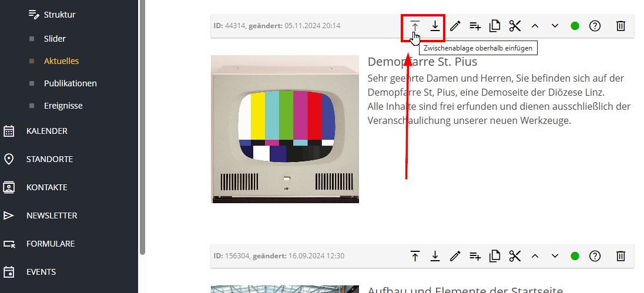The height and width of the screenshot is (293, 644).
Task: Toggle green active status of entry 44314
Action: [575, 26]
